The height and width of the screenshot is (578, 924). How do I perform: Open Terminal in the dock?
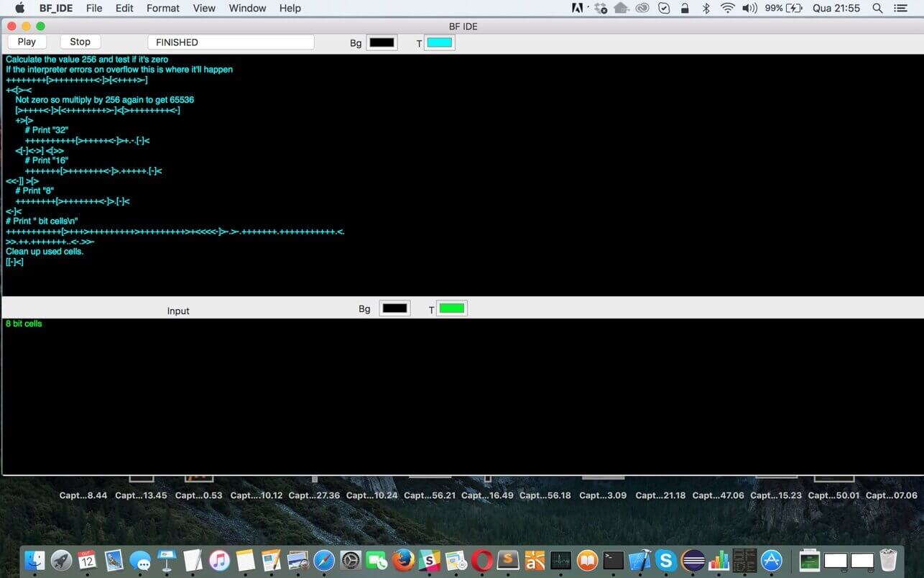click(613, 560)
